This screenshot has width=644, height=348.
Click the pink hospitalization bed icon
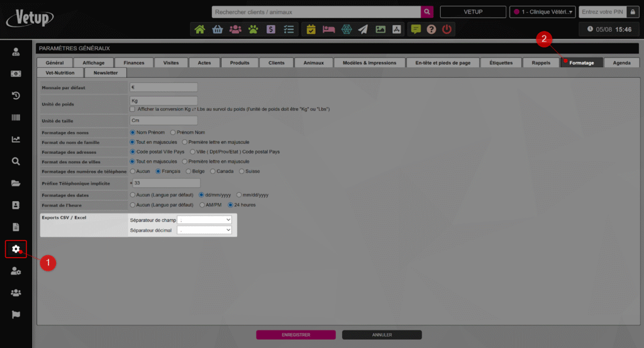pos(328,30)
